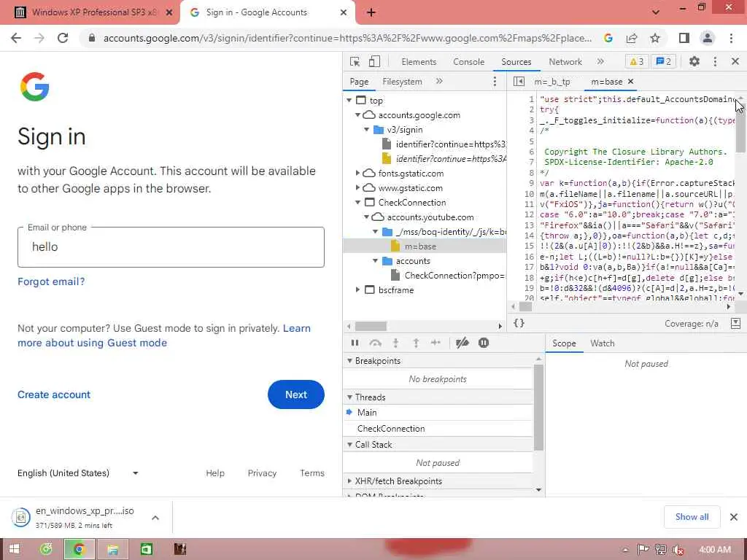Pause script execution button
747x560 pixels.
pos(355,343)
